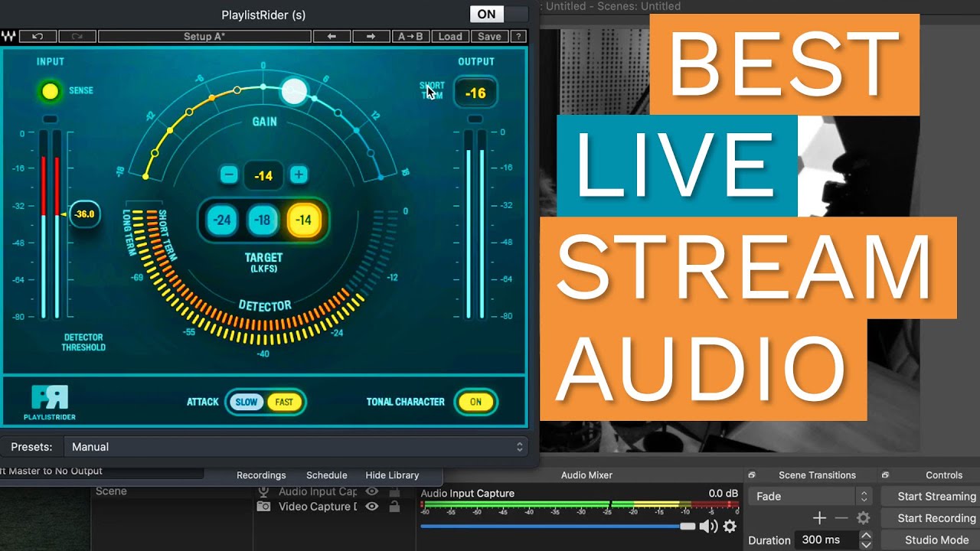This screenshot has width=980, height=551.
Task: Click the PlaylistRider logo
Action: (x=50, y=402)
